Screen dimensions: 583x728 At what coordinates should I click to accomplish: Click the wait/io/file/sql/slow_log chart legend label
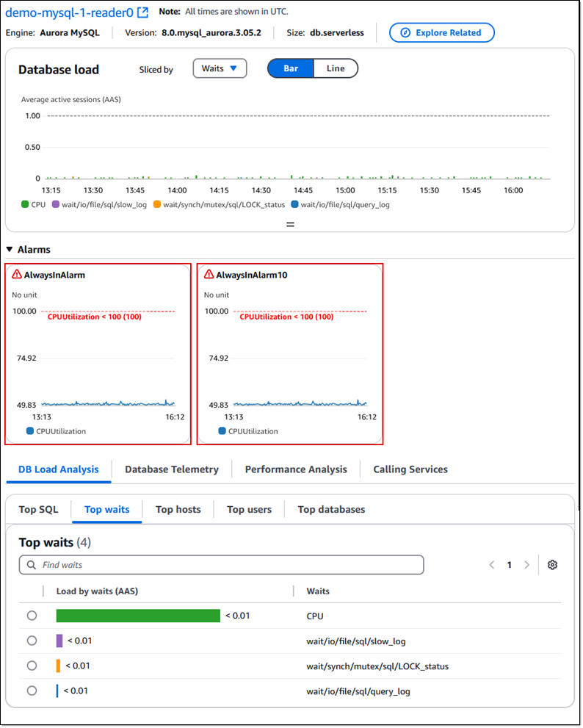click(x=104, y=205)
